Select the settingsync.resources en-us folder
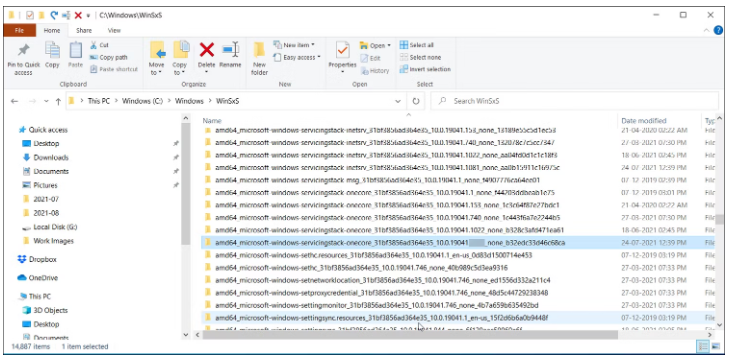The width and height of the screenshot is (729, 362). pyautogui.click(x=458, y=318)
